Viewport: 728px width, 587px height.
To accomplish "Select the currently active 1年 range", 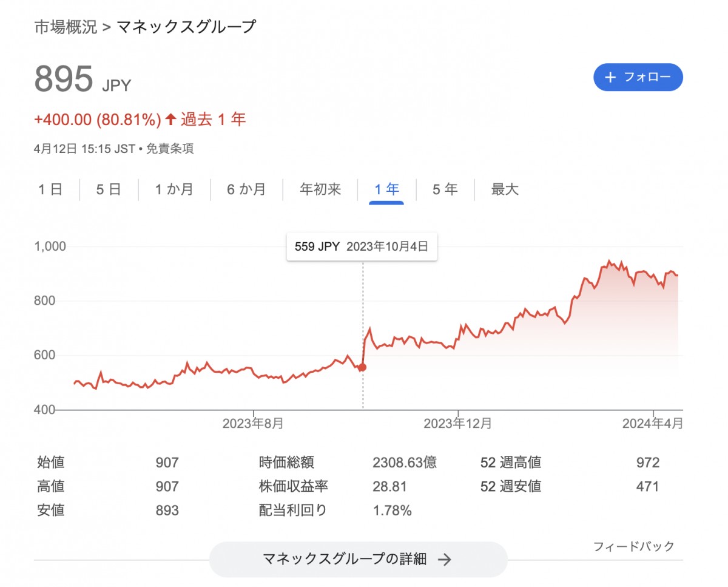I will click(x=386, y=189).
